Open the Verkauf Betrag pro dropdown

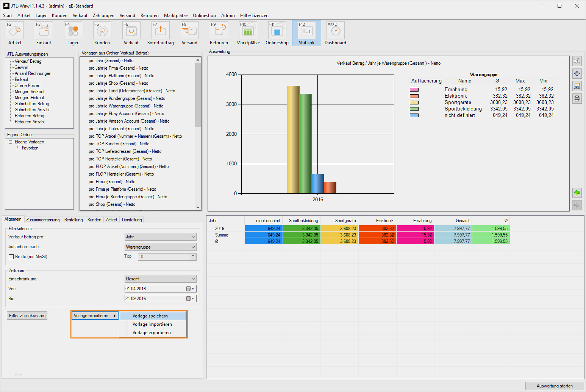tap(161, 237)
